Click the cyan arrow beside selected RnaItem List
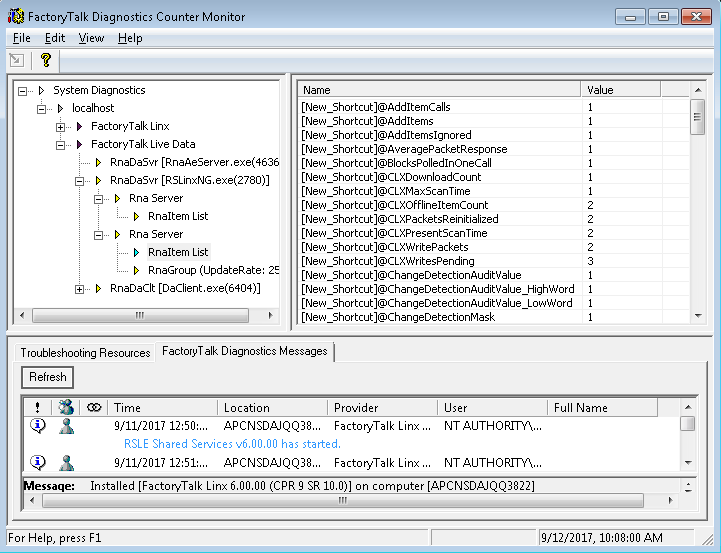Viewport: 721px width, 553px height. coord(137,252)
